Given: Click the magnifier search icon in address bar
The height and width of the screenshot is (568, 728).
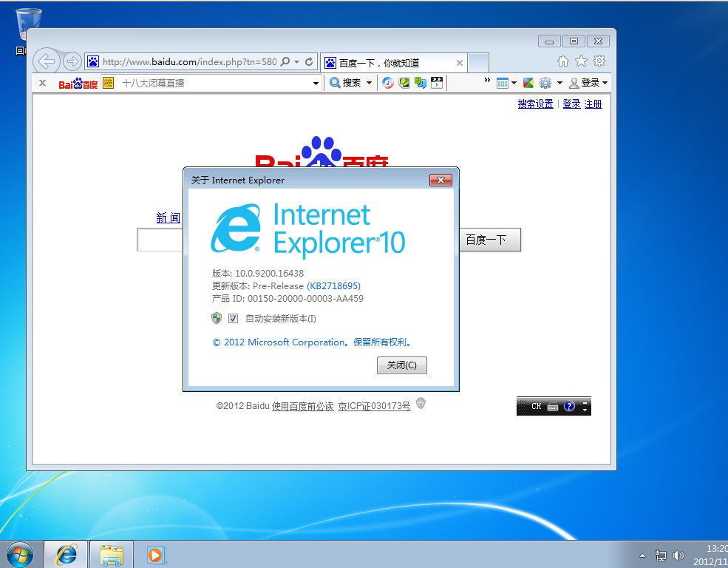Looking at the screenshot, I should (x=285, y=61).
